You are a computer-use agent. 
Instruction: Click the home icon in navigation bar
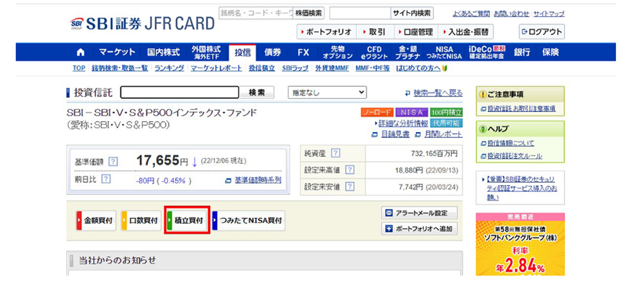[x=80, y=52]
